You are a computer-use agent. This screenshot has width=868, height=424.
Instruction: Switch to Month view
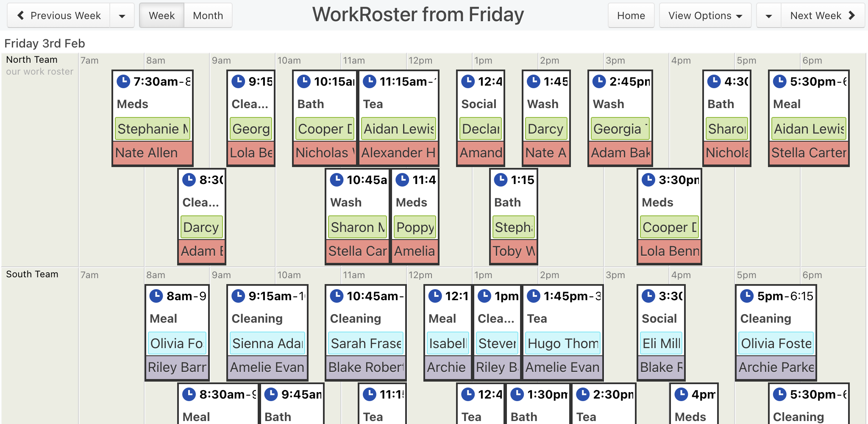tap(208, 16)
